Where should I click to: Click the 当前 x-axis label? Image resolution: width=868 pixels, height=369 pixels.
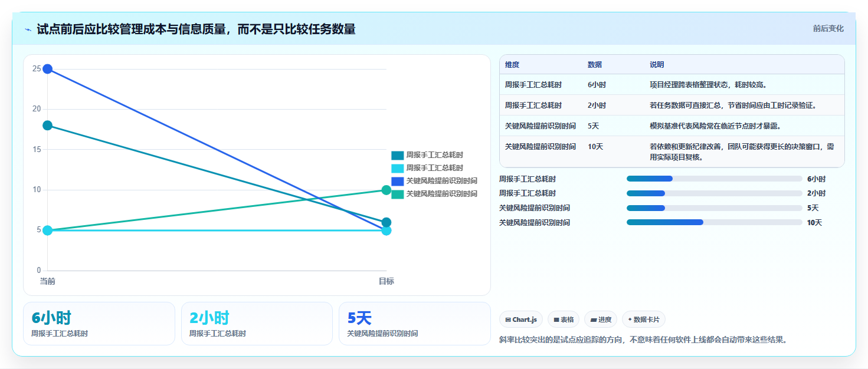(x=47, y=281)
